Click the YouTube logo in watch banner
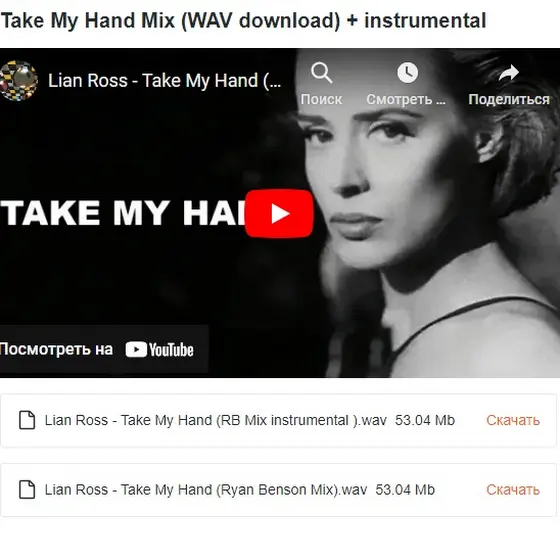This screenshot has width=560, height=560. (x=159, y=350)
